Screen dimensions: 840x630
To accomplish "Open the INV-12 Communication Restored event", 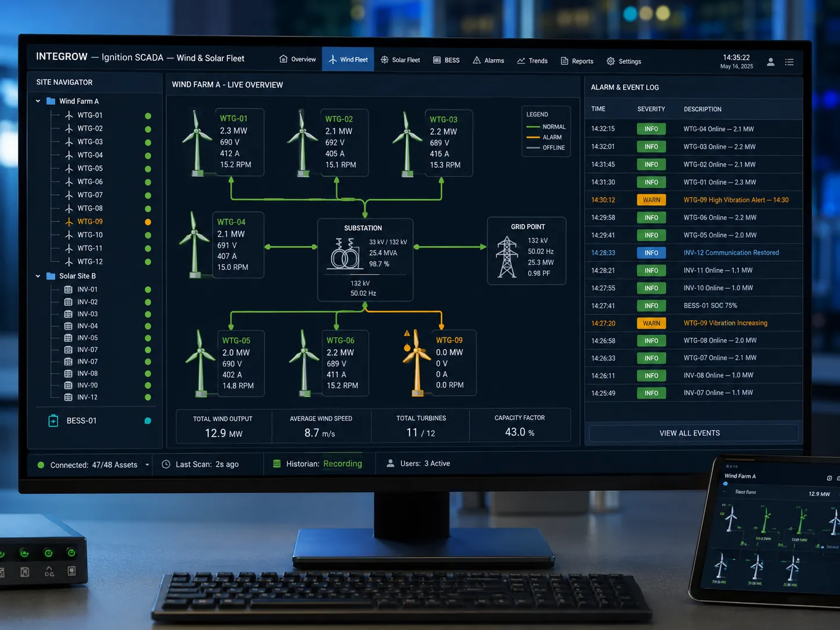I will coord(694,253).
